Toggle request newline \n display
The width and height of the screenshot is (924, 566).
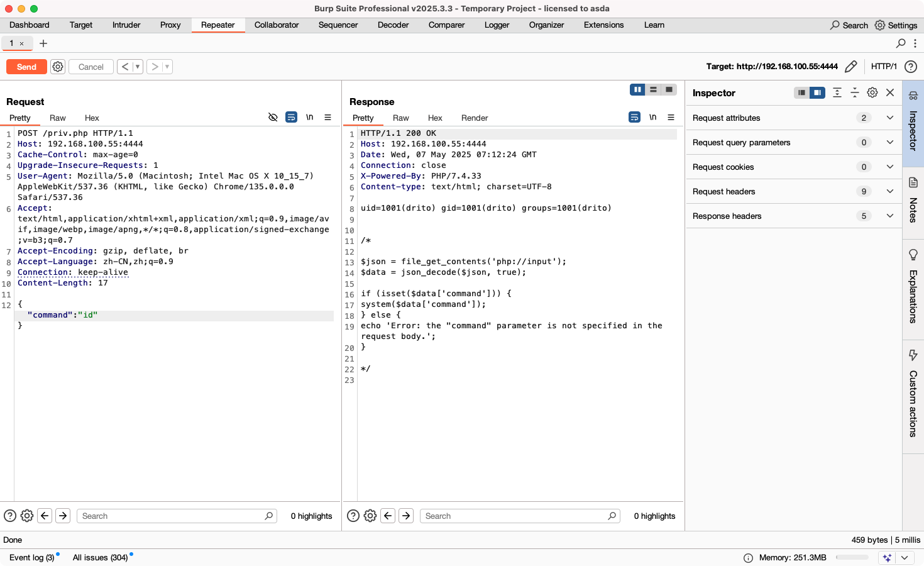click(x=310, y=117)
